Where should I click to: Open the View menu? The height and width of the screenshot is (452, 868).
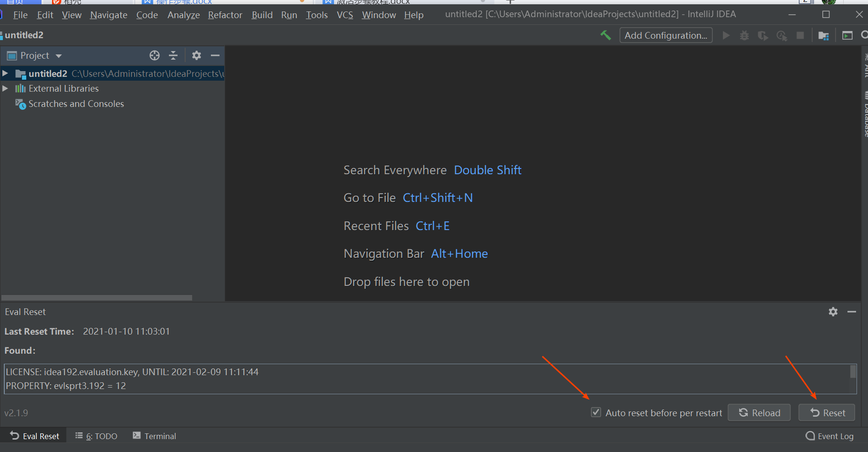pyautogui.click(x=72, y=15)
